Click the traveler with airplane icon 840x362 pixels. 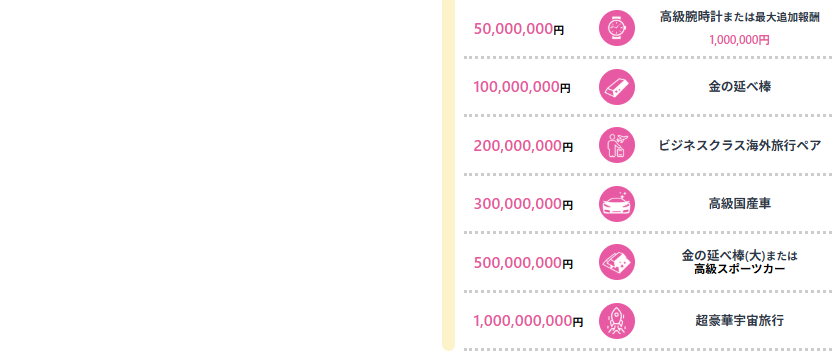[x=617, y=145]
